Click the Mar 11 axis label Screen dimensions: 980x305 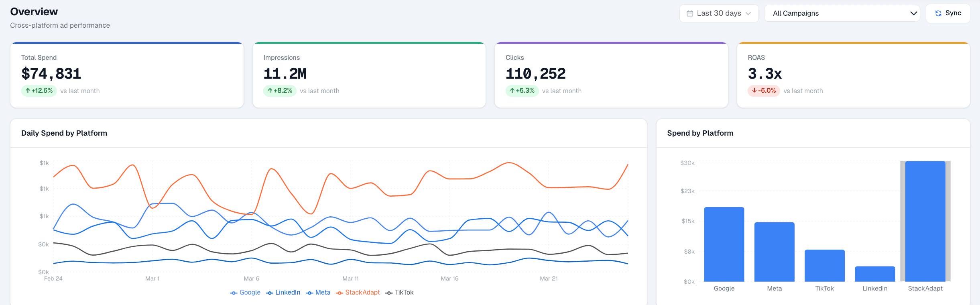(x=350, y=279)
